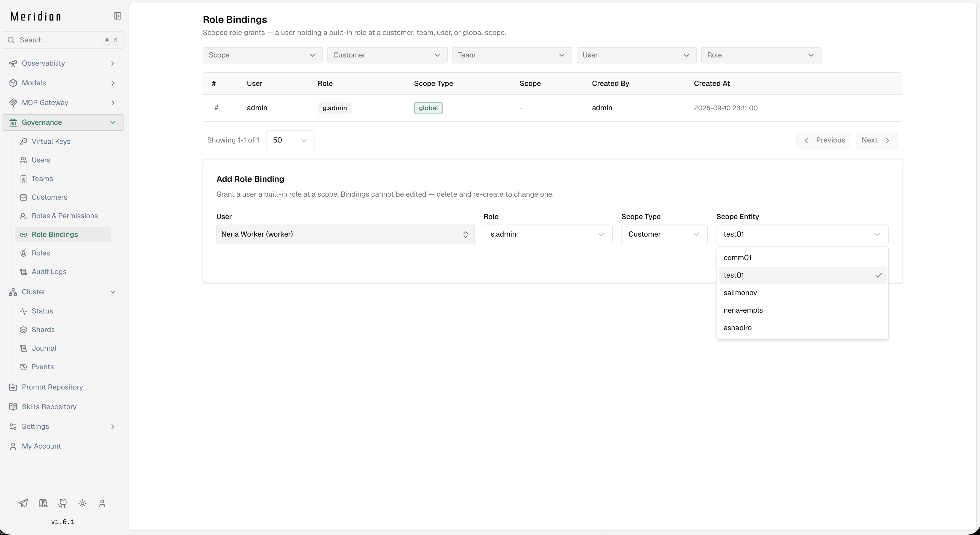The width and height of the screenshot is (980, 535).
Task: Click the Shards layers icon
Action: pos(24,330)
